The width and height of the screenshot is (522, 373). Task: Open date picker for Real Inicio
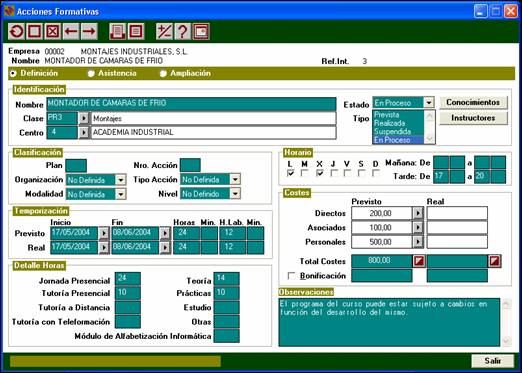tap(104, 248)
